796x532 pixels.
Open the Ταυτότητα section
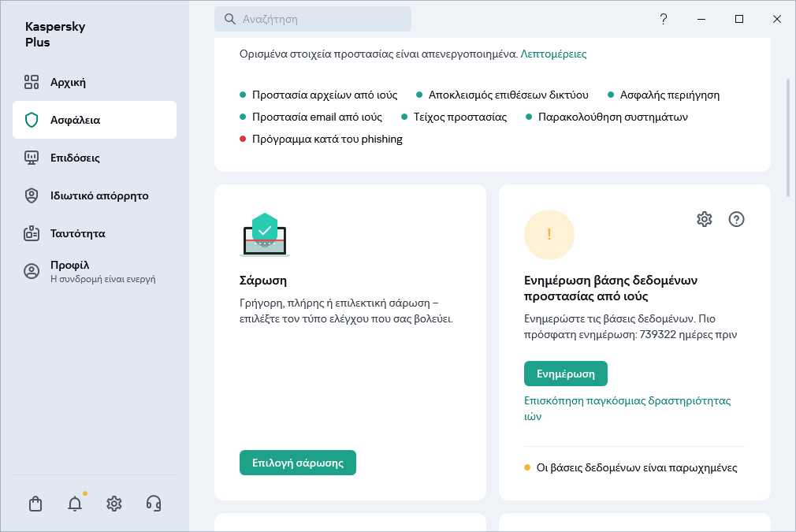click(77, 233)
